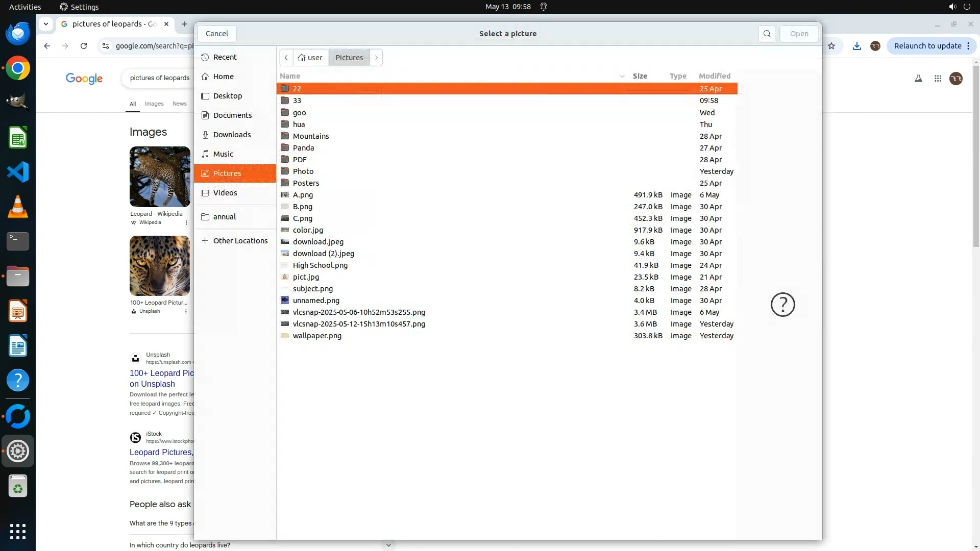980x551 pixels.
Task: Click the forward chevron after Pictures breadcrumb
Action: 376,58
